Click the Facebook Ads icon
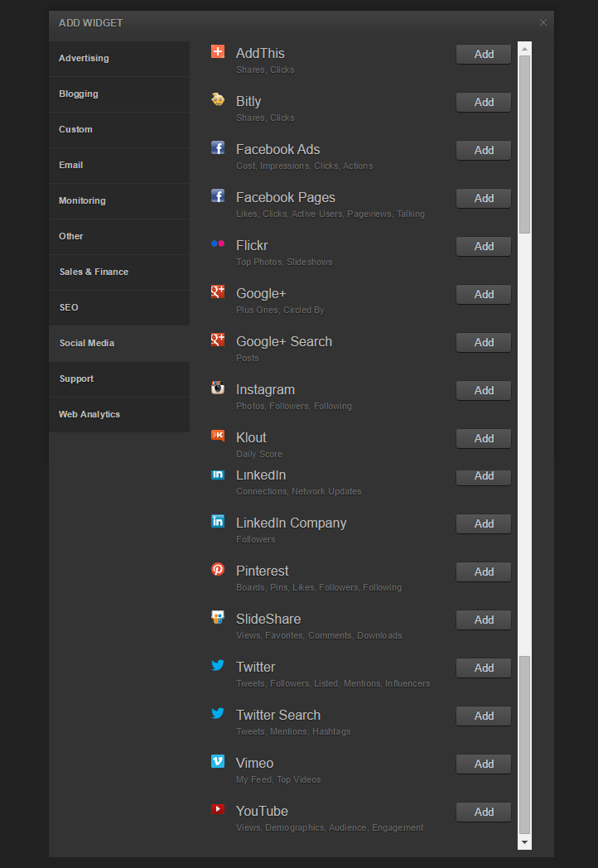Screen dimensions: 598x868 tap(218, 147)
